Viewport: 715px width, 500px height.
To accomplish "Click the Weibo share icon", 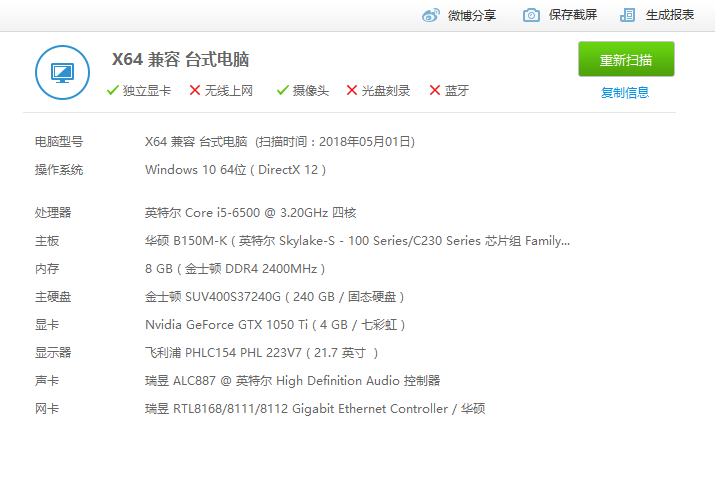I will coord(431,15).
